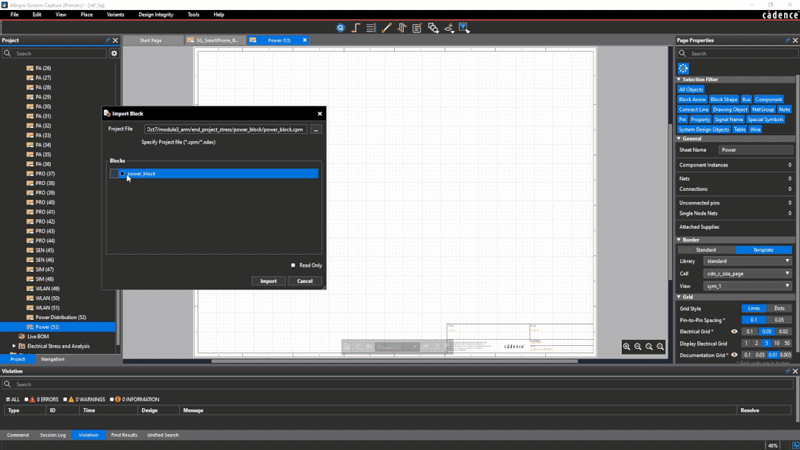Click the Project panel search field
Image resolution: width=800 pixels, height=450 pixels.
pos(55,53)
